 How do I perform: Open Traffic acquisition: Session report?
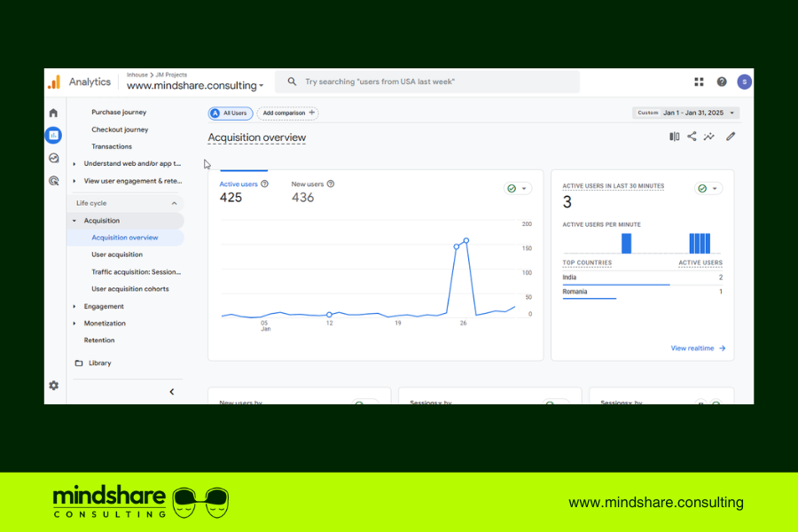137,272
